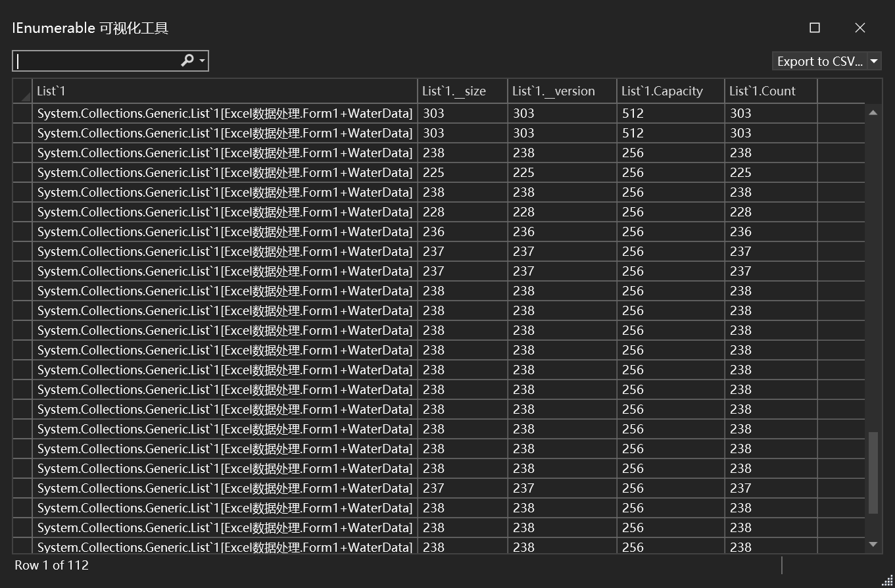
Task: Click the vertical scrollbar thumb
Action: click(873, 472)
